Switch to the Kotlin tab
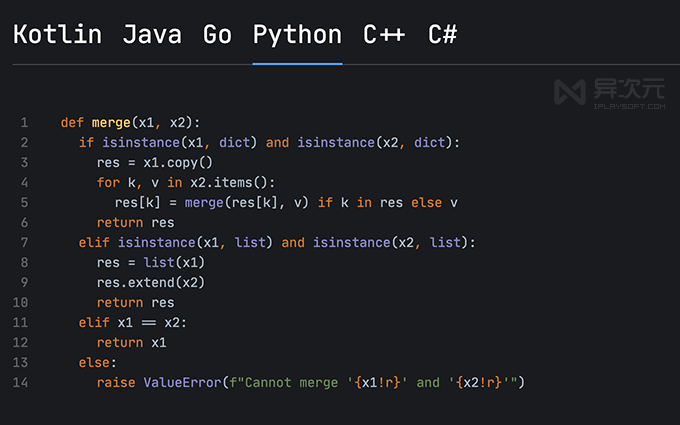Image resolution: width=680 pixels, height=425 pixels. (57, 35)
